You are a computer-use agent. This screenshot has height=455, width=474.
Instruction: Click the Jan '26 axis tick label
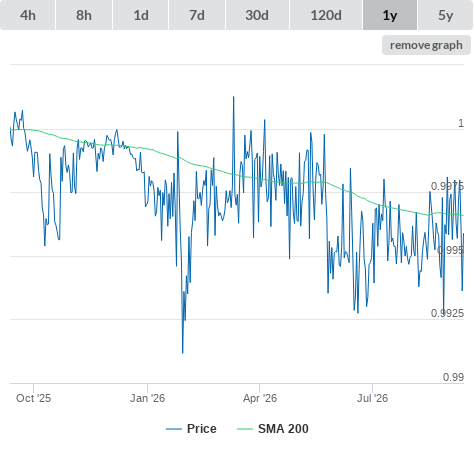147,398
